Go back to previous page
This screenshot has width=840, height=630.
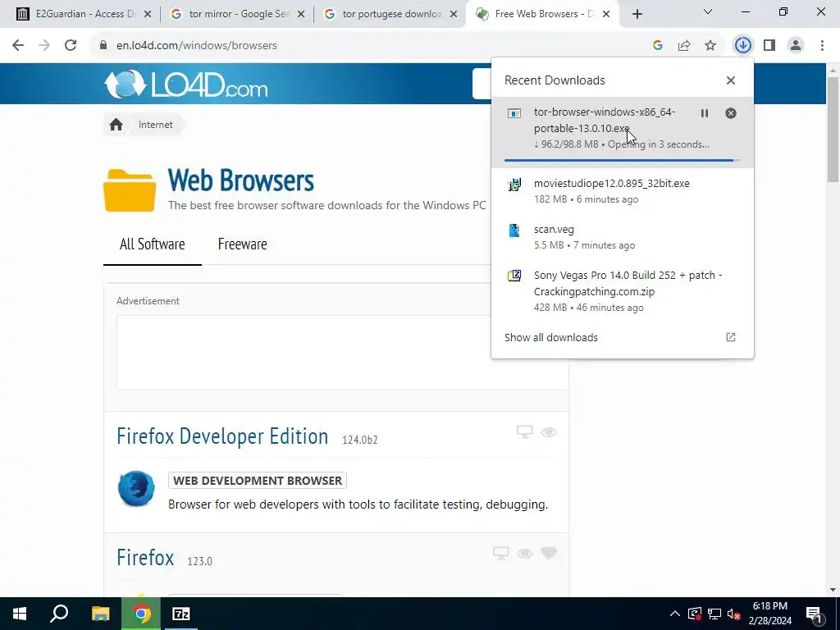tap(18, 45)
